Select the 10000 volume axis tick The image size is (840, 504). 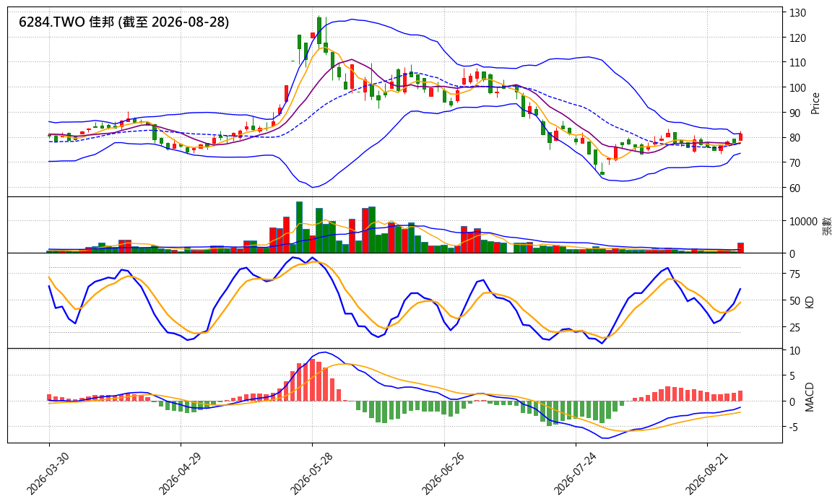pos(803,221)
